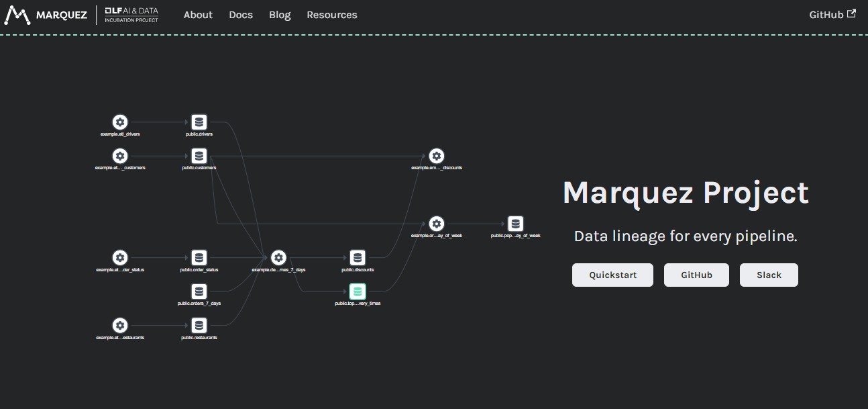Click the example.et...estaurants job gear icon

tap(120, 326)
